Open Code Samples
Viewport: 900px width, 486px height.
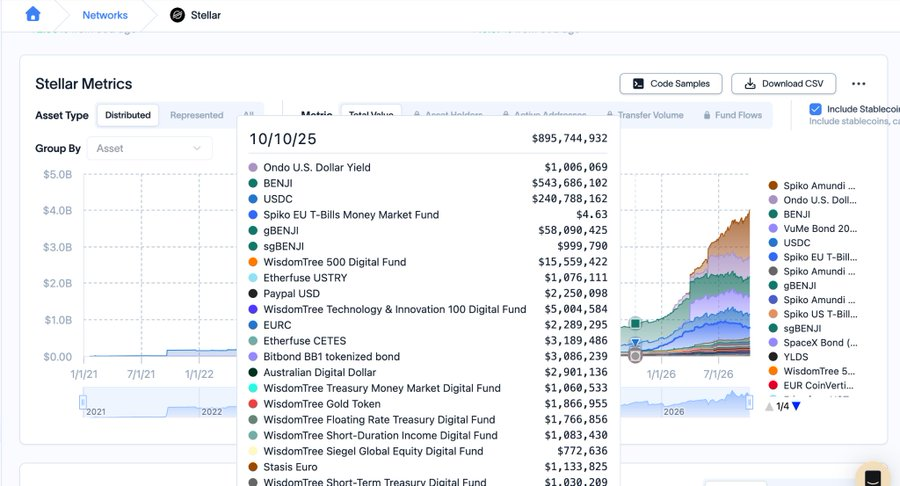(x=671, y=84)
